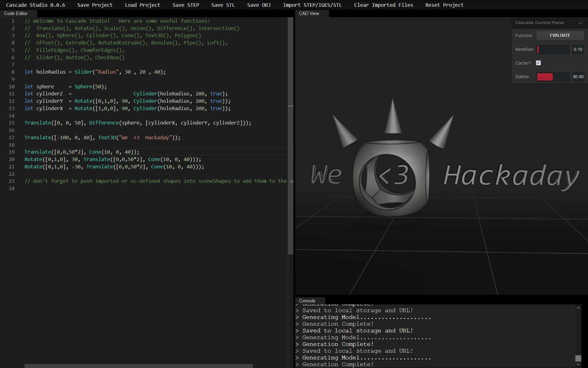The height and width of the screenshot is (368, 588).
Task: Click console scrollbar up arrow
Action: coord(578,308)
